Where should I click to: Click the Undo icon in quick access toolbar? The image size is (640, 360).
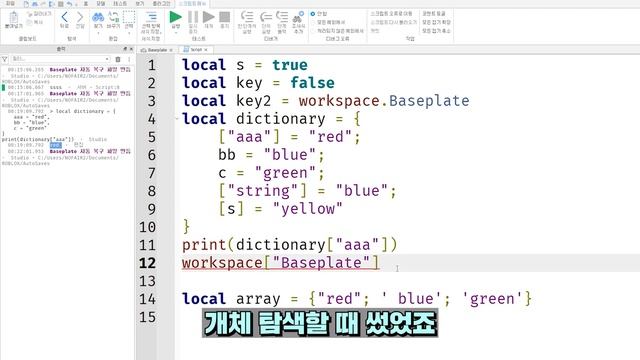click(70, 4)
